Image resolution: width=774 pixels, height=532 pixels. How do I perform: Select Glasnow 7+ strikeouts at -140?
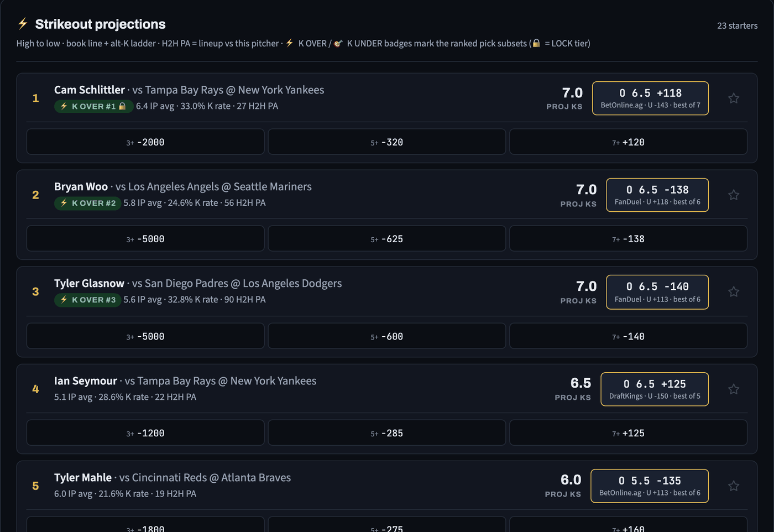628,336
